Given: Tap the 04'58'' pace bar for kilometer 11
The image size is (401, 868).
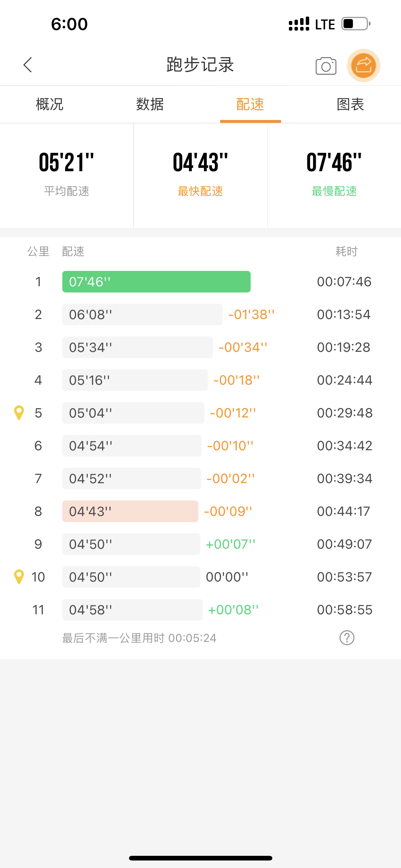Looking at the screenshot, I should point(132,610).
